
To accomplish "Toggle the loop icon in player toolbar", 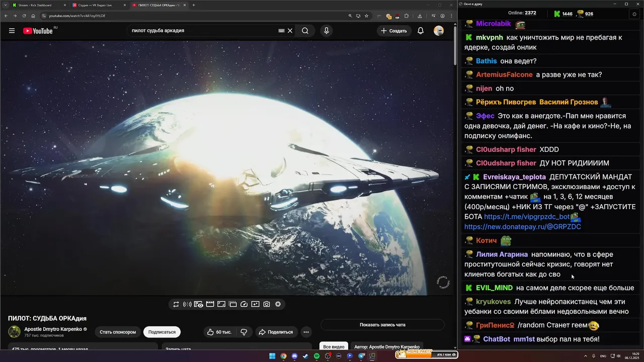I will pyautogui.click(x=176, y=304).
